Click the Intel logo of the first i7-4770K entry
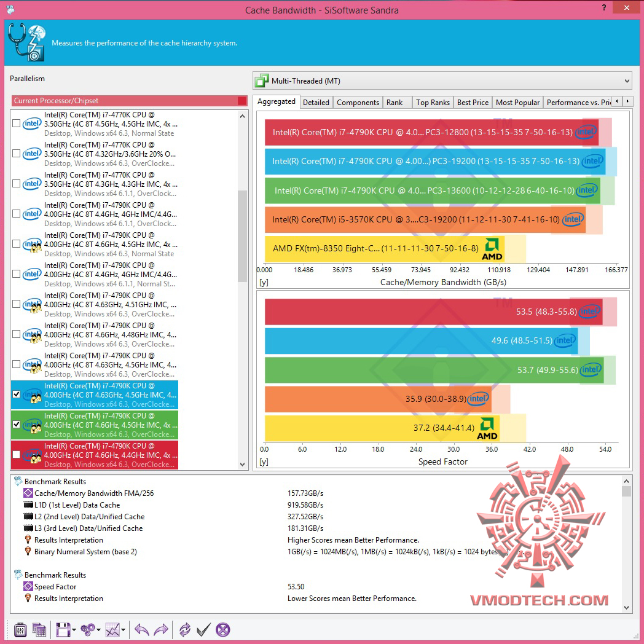 (32, 124)
